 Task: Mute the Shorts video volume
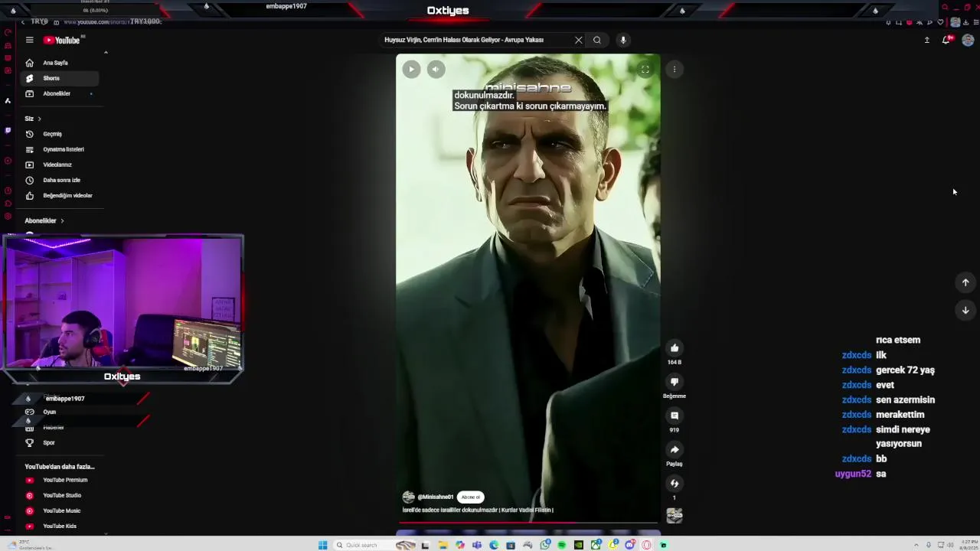pyautogui.click(x=436, y=69)
